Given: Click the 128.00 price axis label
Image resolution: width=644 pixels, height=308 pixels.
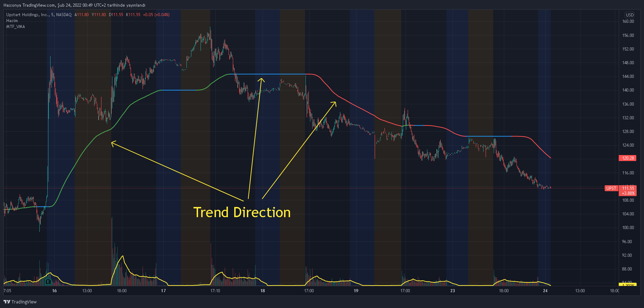Looking at the screenshot, I should coord(628,132).
